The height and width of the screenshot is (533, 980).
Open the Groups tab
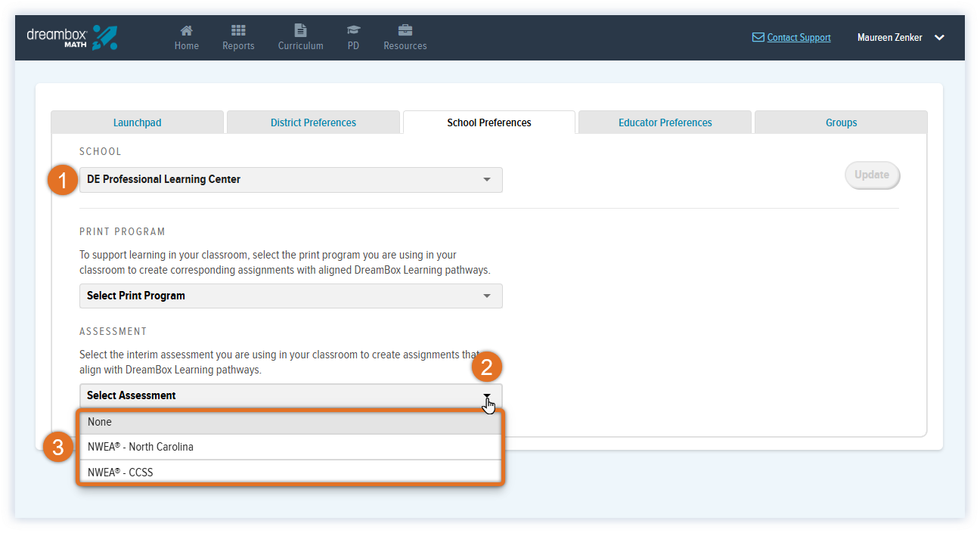[x=841, y=122]
